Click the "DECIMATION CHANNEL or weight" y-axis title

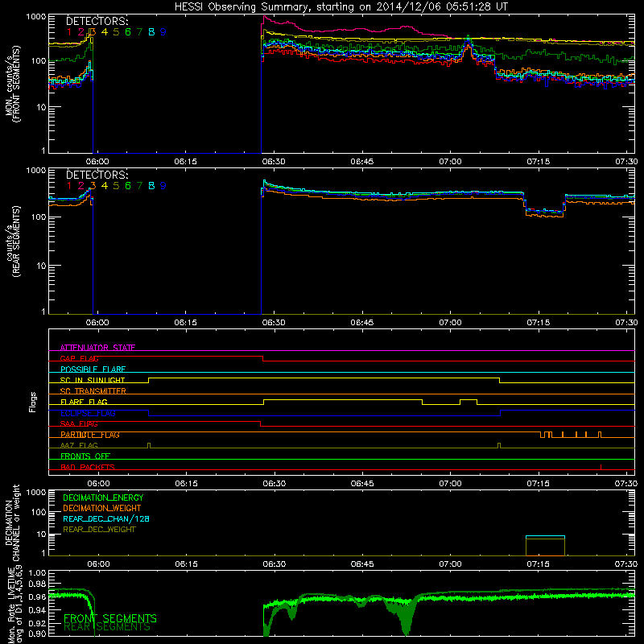pos(12,522)
